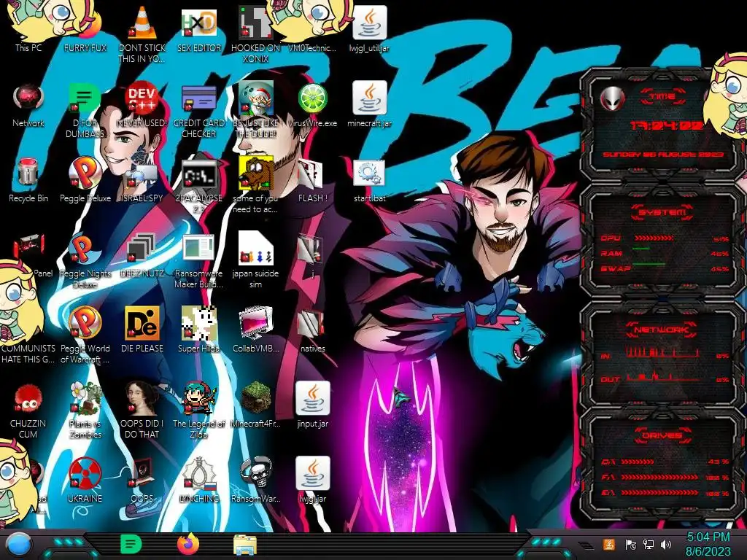Image resolution: width=747 pixels, height=560 pixels.
Task: Click the Alienware head on the Time widget
Action: pos(613,99)
